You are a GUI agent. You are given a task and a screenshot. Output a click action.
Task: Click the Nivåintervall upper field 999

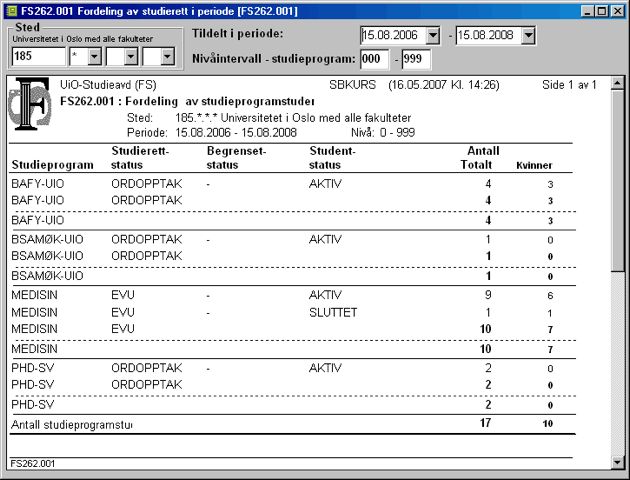pos(416,59)
